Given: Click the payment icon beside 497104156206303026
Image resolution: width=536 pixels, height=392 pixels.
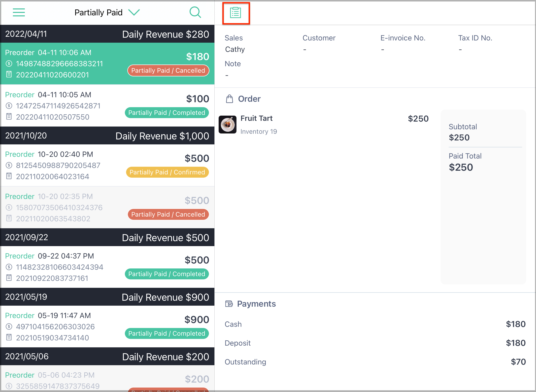Looking at the screenshot, I should [x=9, y=327].
